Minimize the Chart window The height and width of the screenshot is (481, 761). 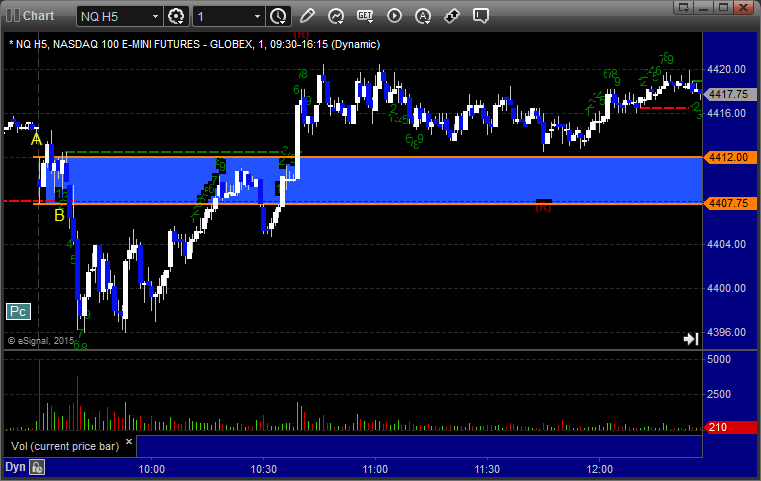pyautogui.click(x=704, y=7)
